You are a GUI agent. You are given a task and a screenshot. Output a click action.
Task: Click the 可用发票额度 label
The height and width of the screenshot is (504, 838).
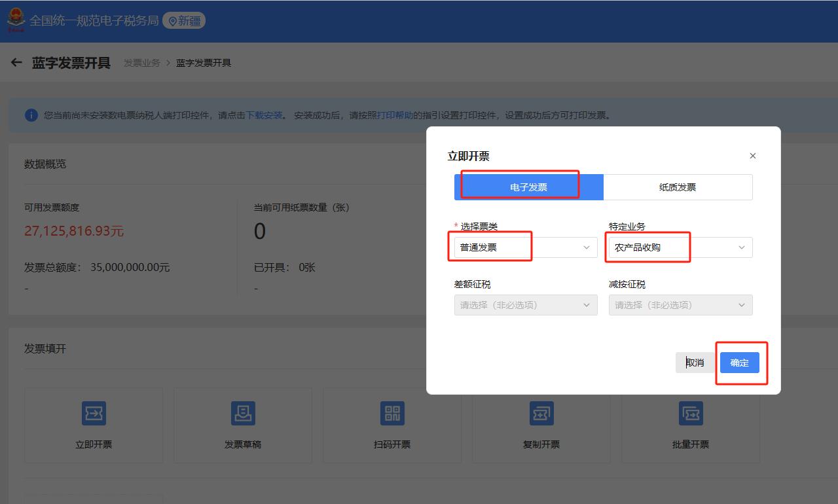click(52, 207)
